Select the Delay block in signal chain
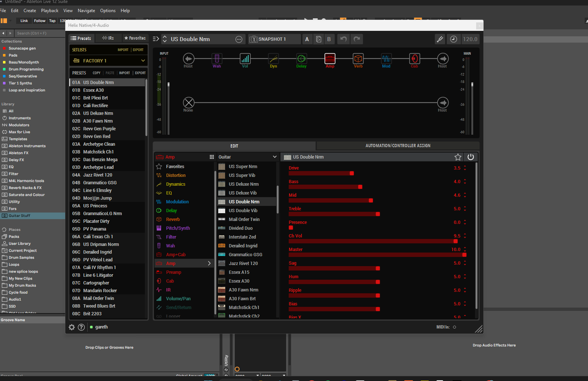Image resolution: width=588 pixels, height=381 pixels. point(302,58)
